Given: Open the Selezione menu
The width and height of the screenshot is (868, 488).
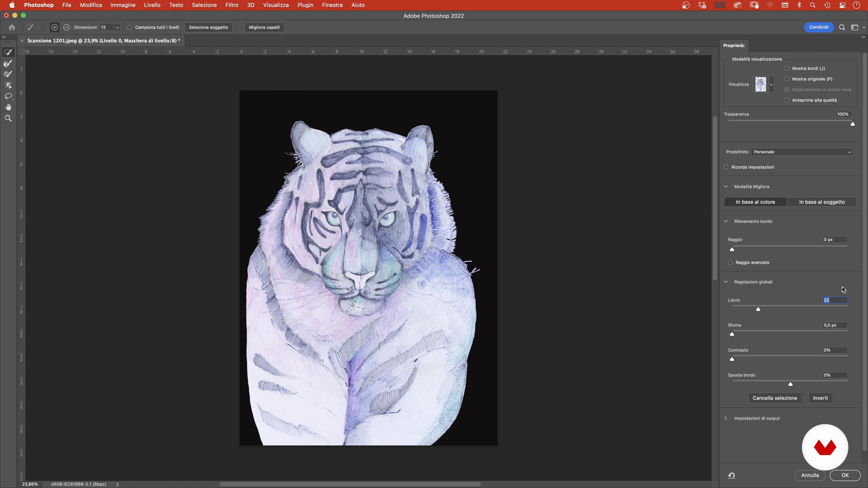Looking at the screenshot, I should [x=204, y=5].
